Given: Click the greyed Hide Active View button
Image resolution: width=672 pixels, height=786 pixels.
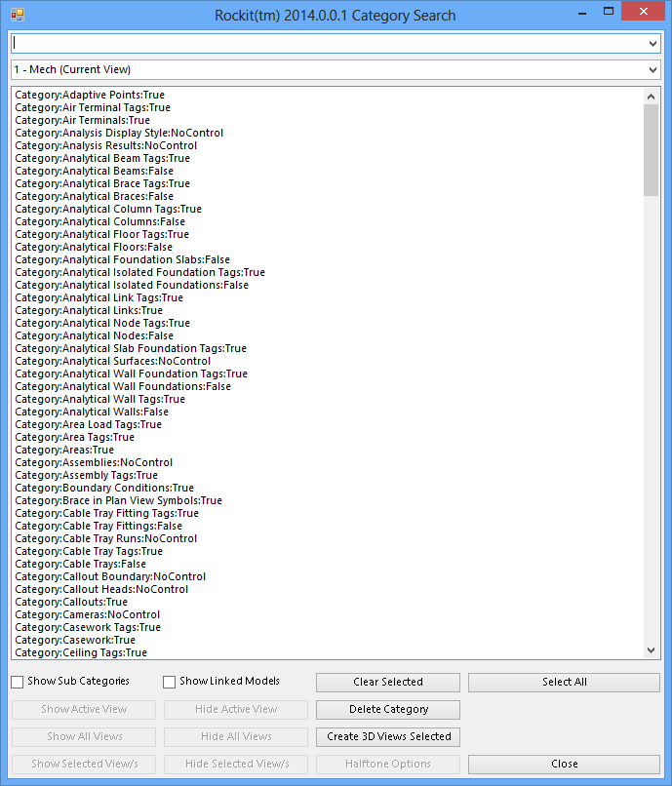Looking at the screenshot, I should pos(236,709).
